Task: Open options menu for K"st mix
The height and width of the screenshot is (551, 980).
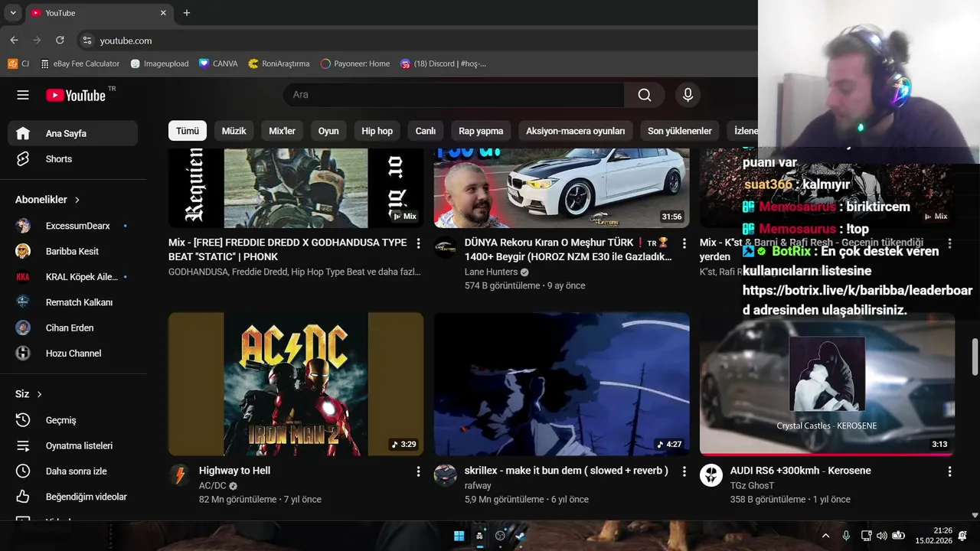Action: coord(949,243)
